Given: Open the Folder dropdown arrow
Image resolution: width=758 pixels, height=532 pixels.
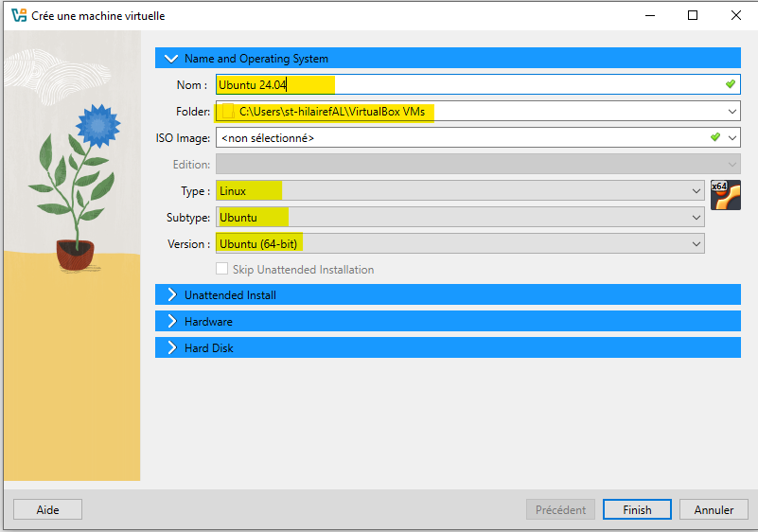Looking at the screenshot, I should pyautogui.click(x=732, y=112).
